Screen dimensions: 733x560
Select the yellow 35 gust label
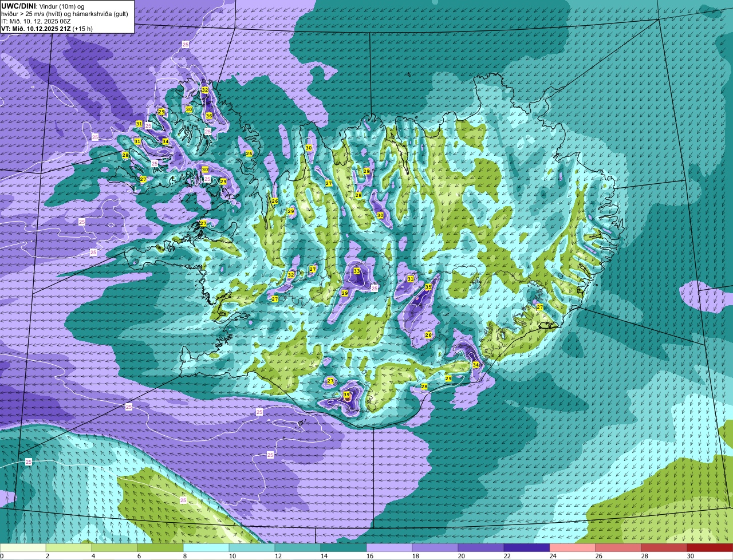[x=428, y=287]
